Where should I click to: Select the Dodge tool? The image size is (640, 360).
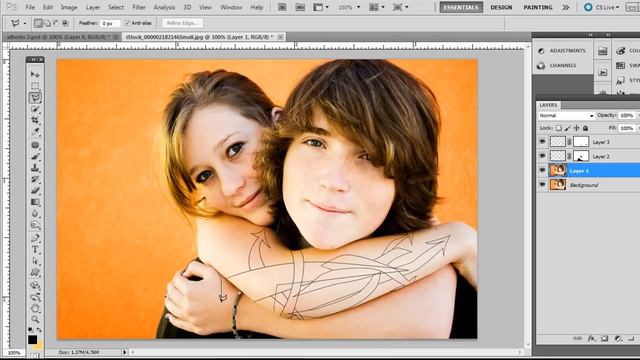click(35, 225)
